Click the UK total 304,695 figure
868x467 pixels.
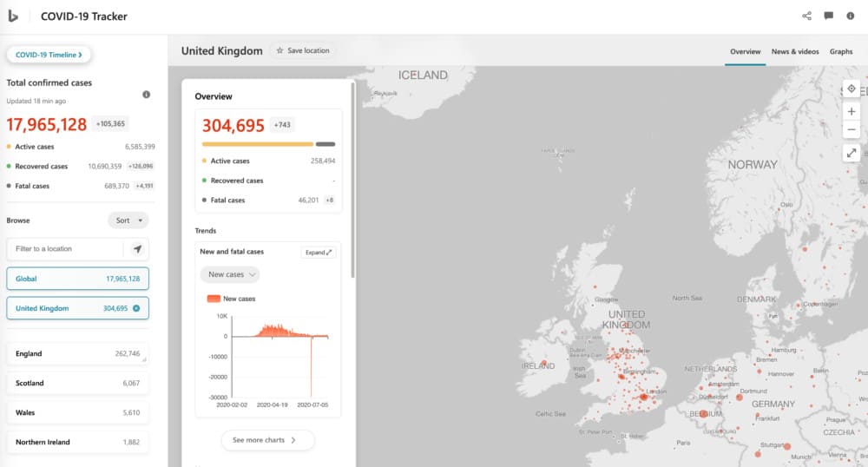point(233,126)
